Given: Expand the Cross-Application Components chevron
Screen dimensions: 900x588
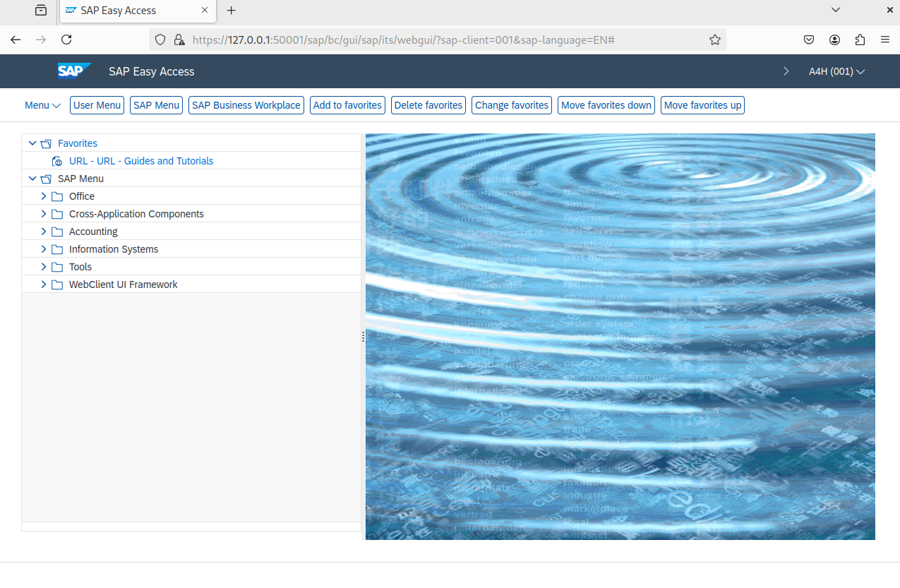Looking at the screenshot, I should [44, 214].
